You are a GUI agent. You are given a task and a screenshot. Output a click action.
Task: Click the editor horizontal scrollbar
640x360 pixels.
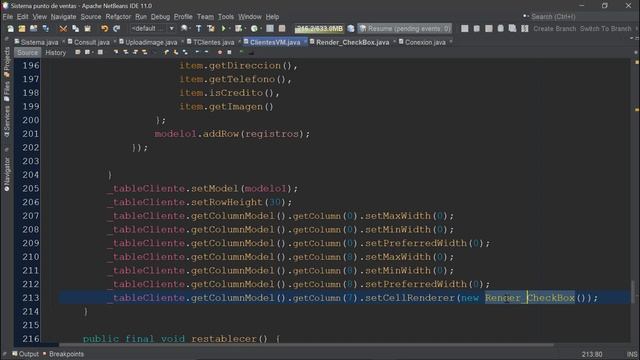click(306, 345)
